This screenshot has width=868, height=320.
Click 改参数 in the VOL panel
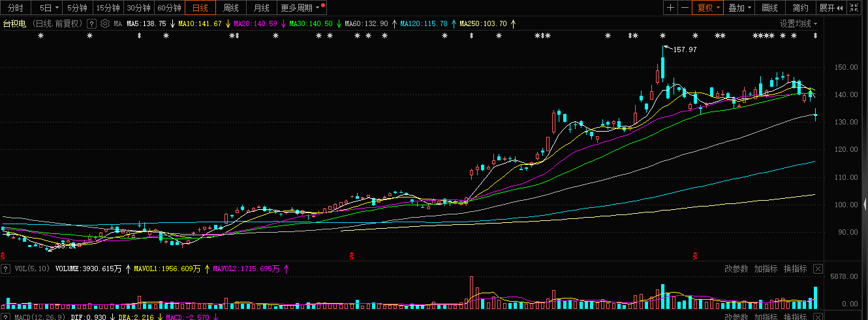(x=736, y=269)
